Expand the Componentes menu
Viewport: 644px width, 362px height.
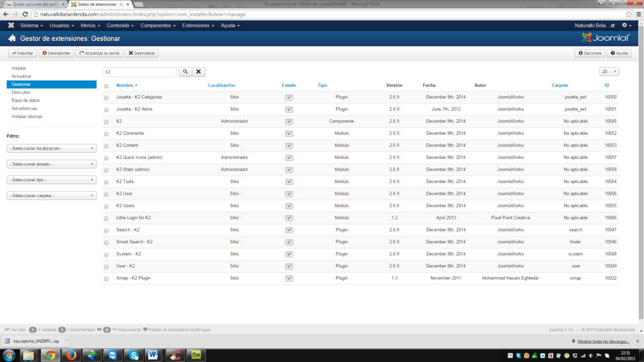[157, 26]
